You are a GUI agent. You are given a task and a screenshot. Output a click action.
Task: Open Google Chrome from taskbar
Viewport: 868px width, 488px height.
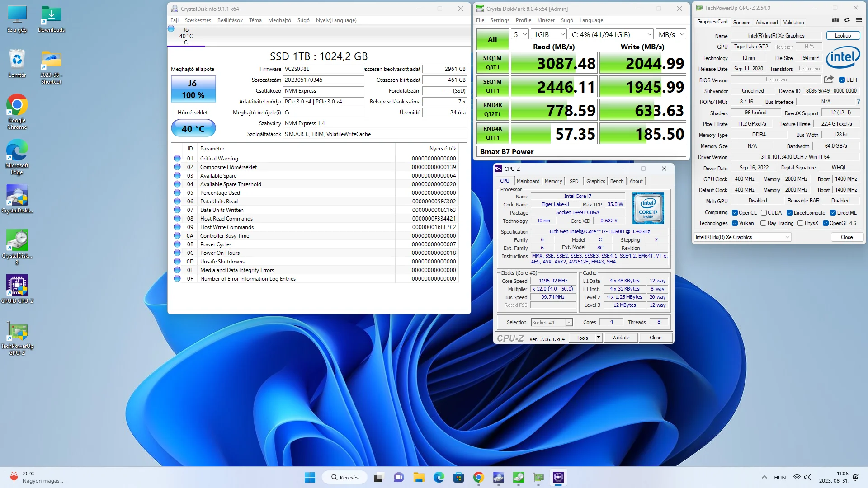(x=478, y=477)
